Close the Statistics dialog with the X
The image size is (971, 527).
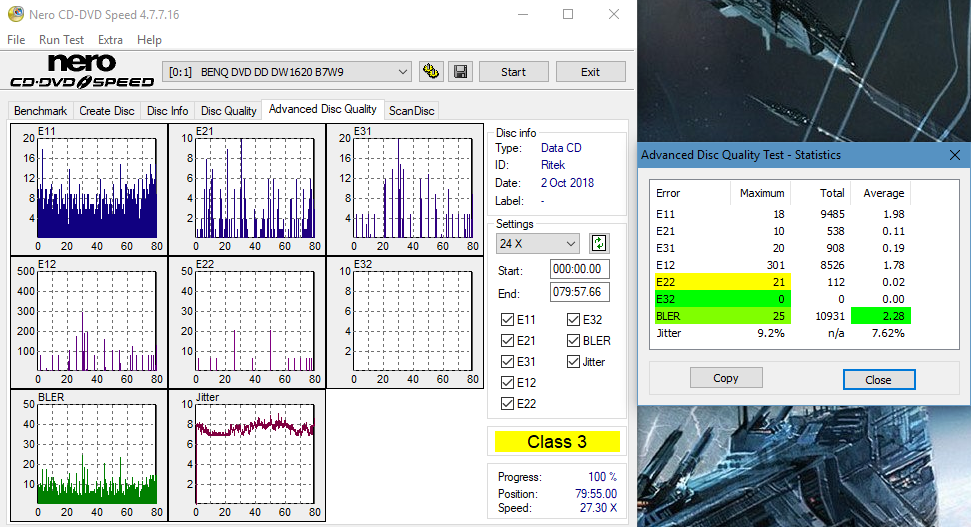(955, 155)
